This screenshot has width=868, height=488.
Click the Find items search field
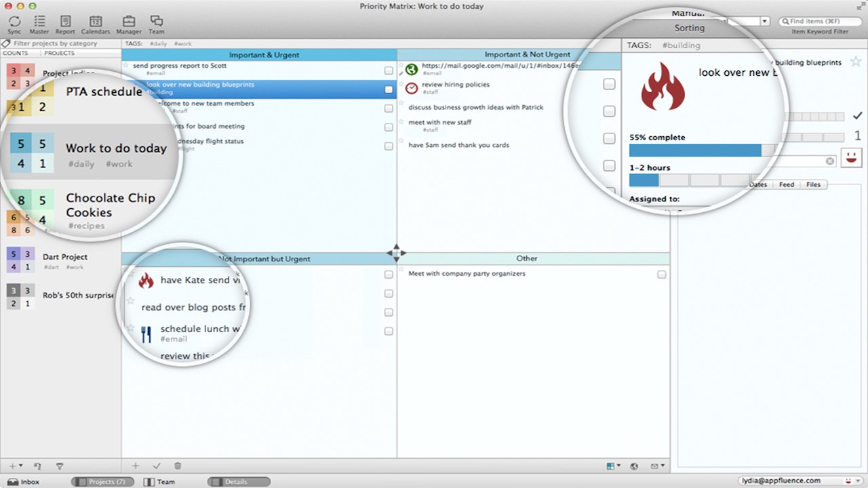click(820, 22)
